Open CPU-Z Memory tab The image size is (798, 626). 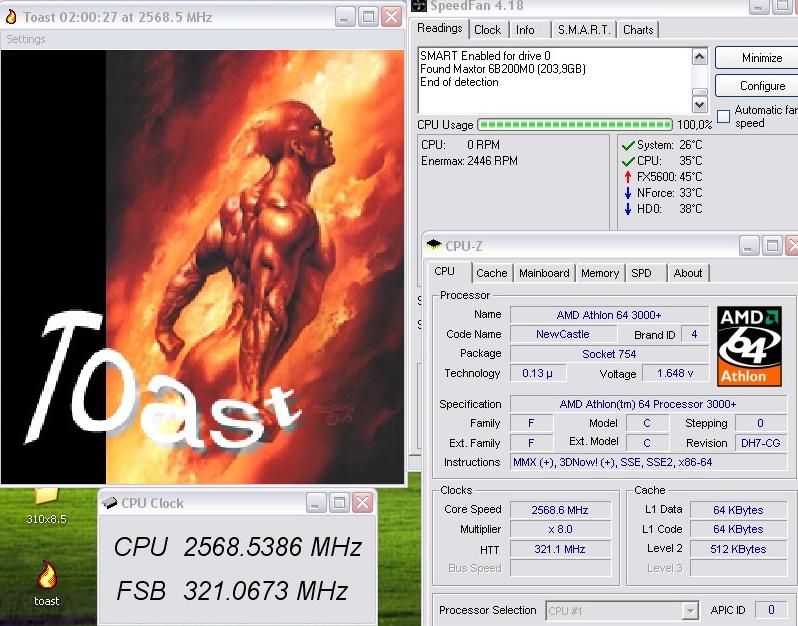pos(600,273)
